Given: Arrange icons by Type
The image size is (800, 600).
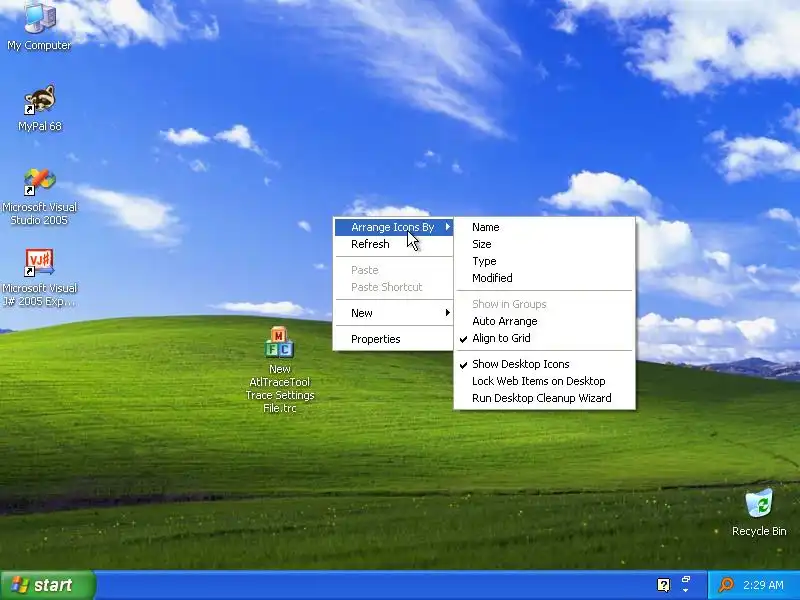Looking at the screenshot, I should (544, 261).
